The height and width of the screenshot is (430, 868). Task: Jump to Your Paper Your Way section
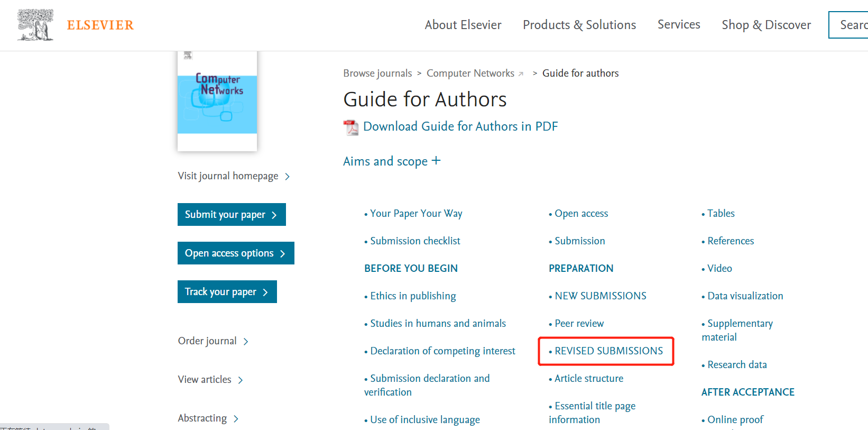[416, 214]
